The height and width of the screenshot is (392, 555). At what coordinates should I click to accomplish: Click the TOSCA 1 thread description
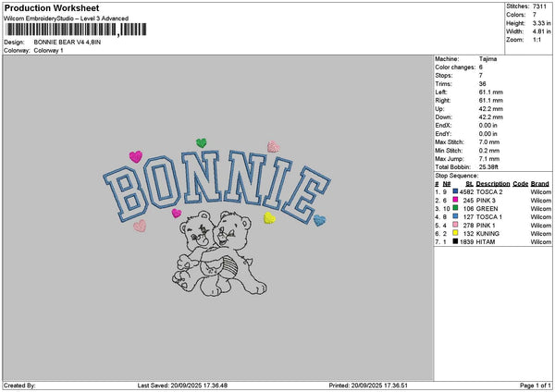click(490, 216)
